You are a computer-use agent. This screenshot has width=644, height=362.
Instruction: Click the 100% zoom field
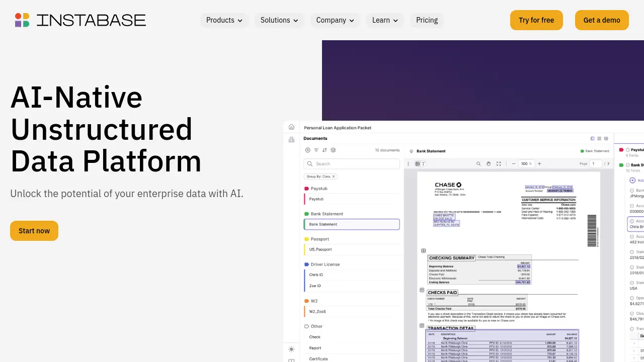[527, 163]
